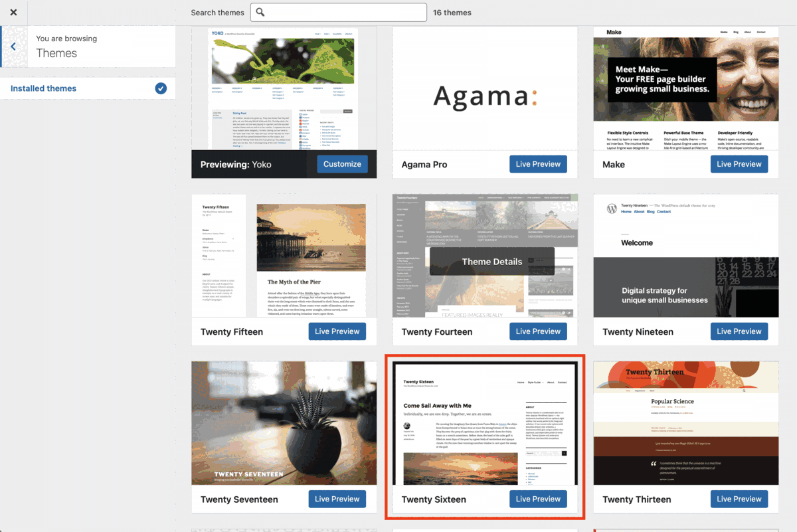
Task: Click the Twenty Sixteen theme name
Action: point(434,499)
